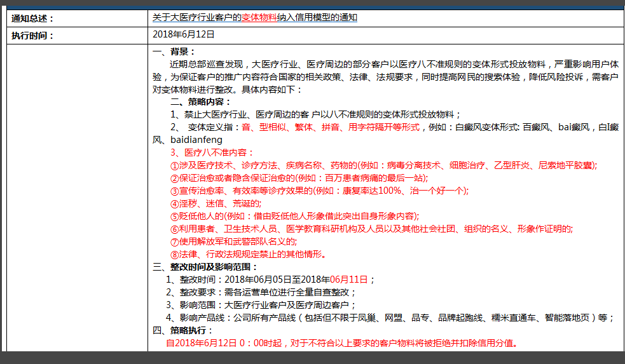Click the red line 自2018年6月12日 0：00时起

[x=343, y=343]
